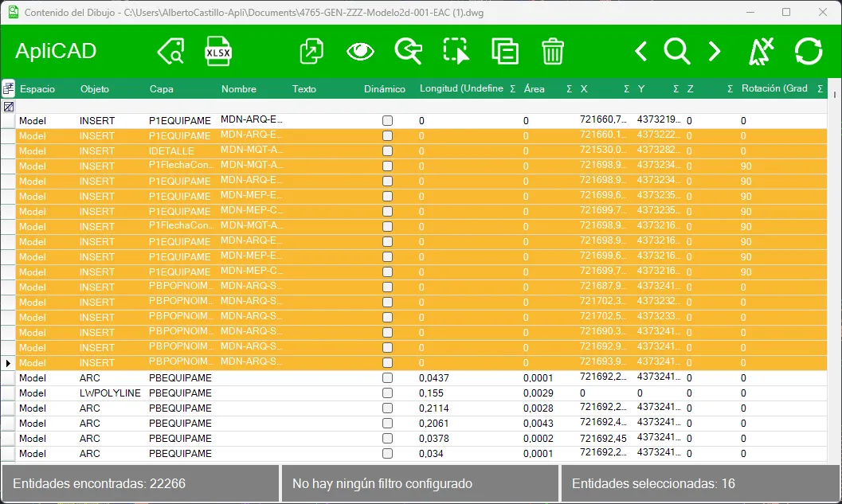Sort by the Texto column header
The width and height of the screenshot is (842, 504).
(304, 89)
